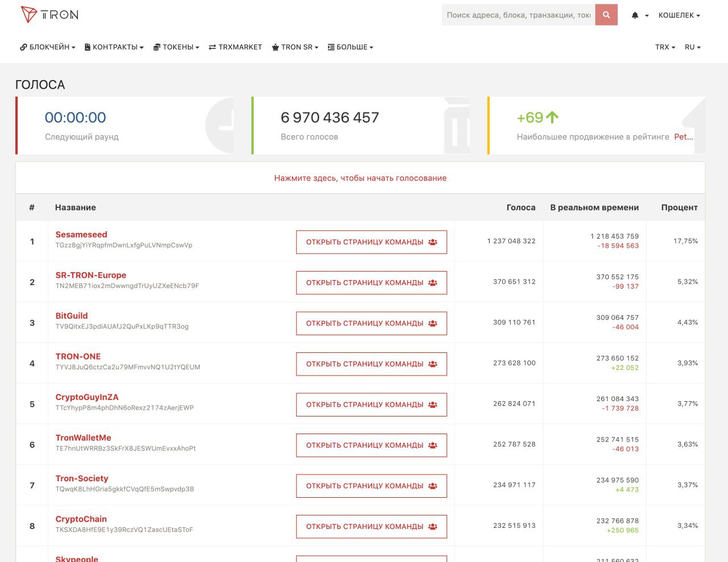Open Sesameseed team page button
This screenshot has width=728, height=562.
click(x=371, y=242)
